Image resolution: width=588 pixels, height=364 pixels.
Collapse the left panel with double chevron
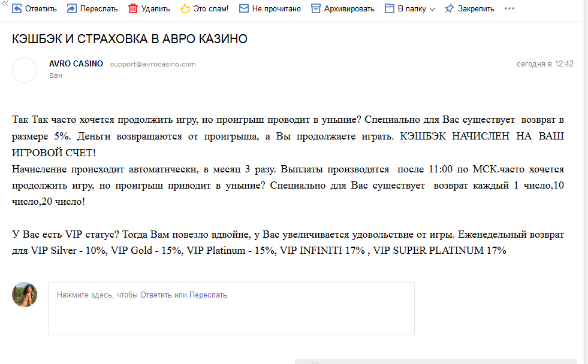click(5, 4)
